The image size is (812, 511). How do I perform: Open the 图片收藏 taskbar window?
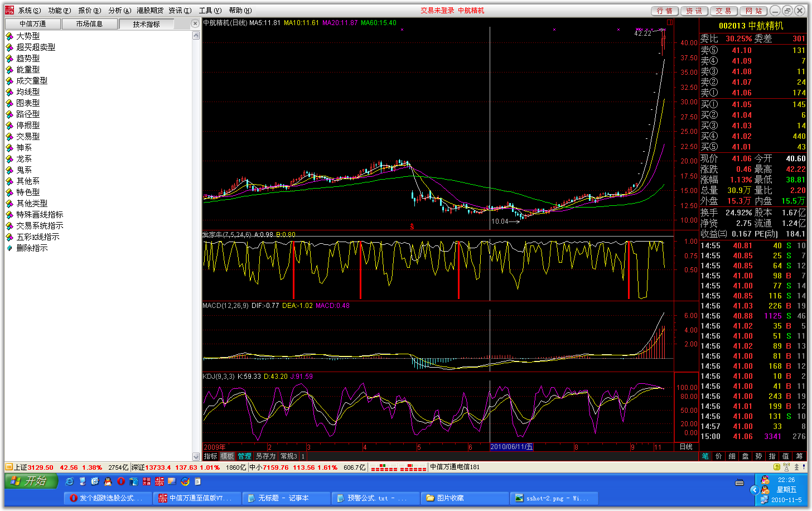click(x=465, y=498)
